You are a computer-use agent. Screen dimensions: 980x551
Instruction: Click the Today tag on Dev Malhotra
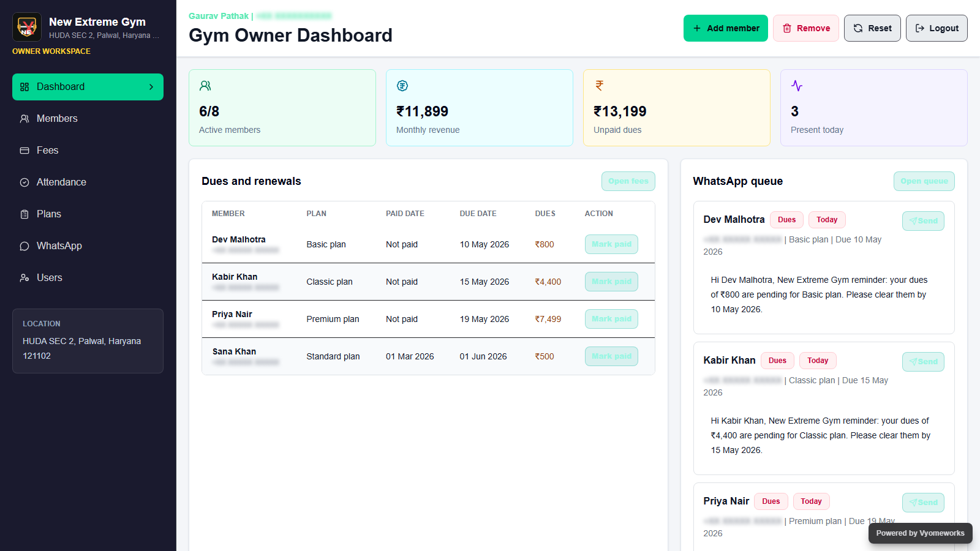[x=827, y=220]
